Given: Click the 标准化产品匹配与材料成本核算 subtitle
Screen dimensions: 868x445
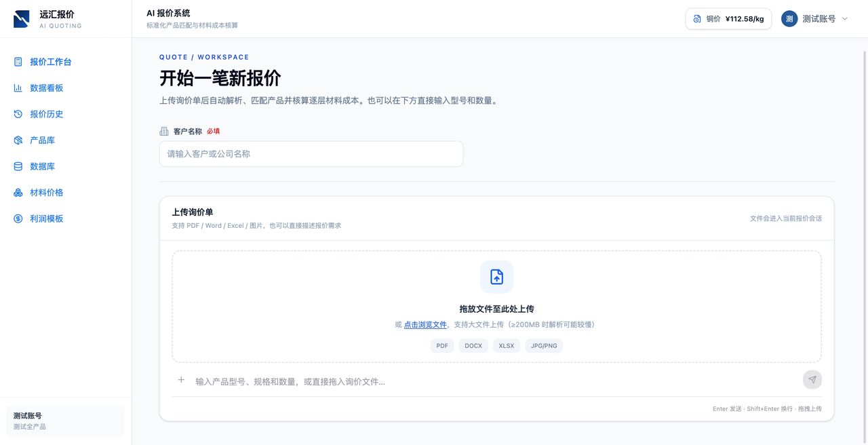Looking at the screenshot, I should point(192,25).
